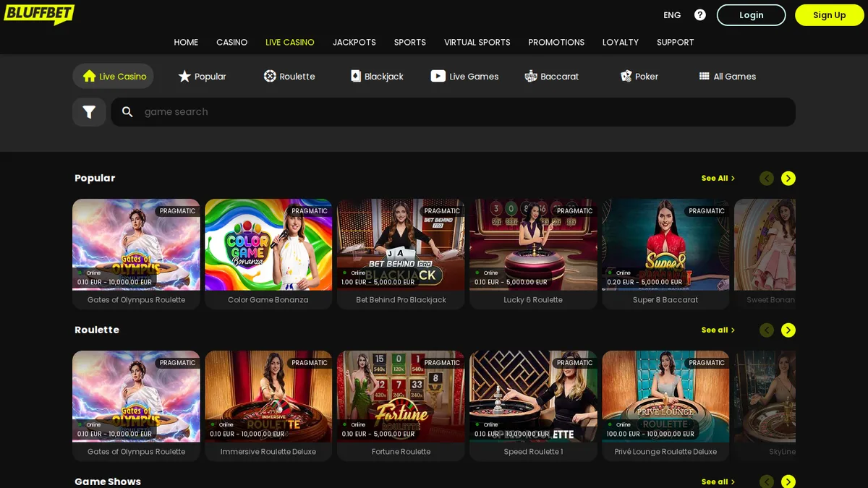Screen dimensions: 868x488
Task: Click the 'Fortune Roulette' title text
Action: point(401,452)
